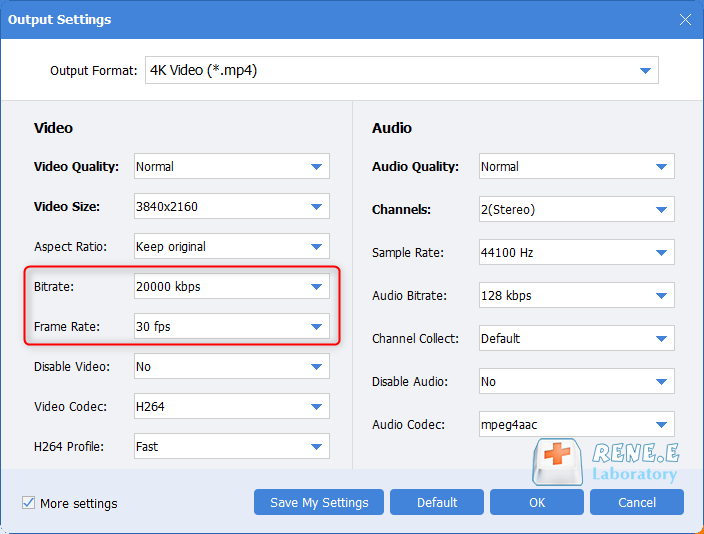Open the Video Size dropdown

232,206
